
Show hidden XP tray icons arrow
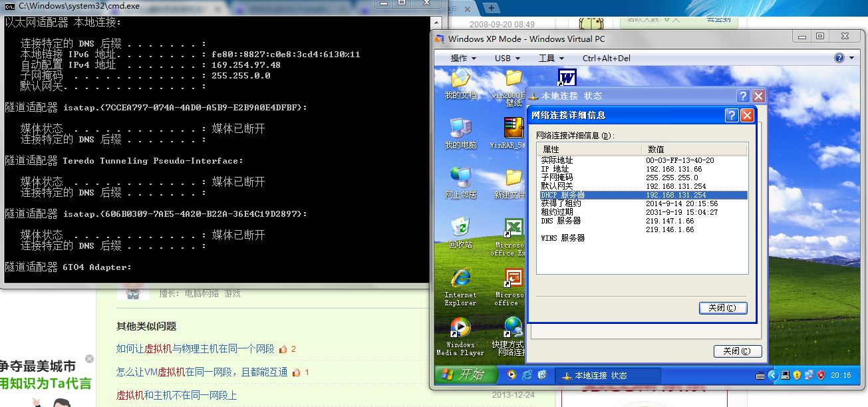pyautogui.click(x=773, y=375)
